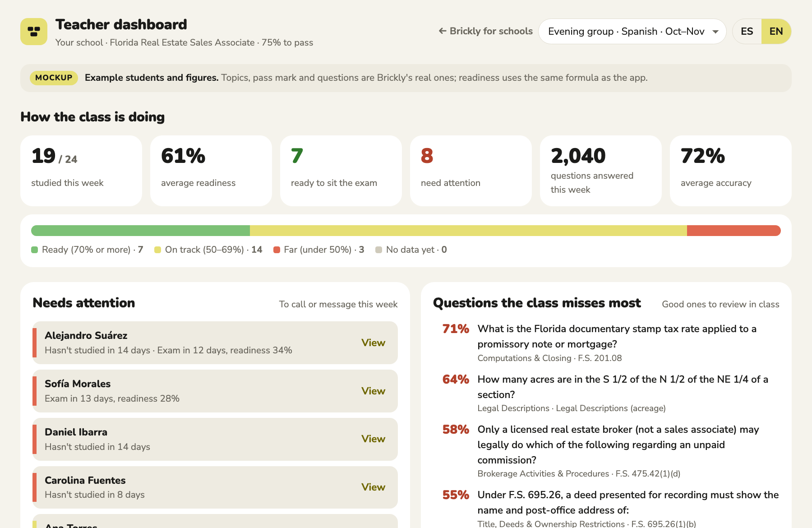
Task: Click the 'Sofía Morales' name
Action: [x=78, y=384]
